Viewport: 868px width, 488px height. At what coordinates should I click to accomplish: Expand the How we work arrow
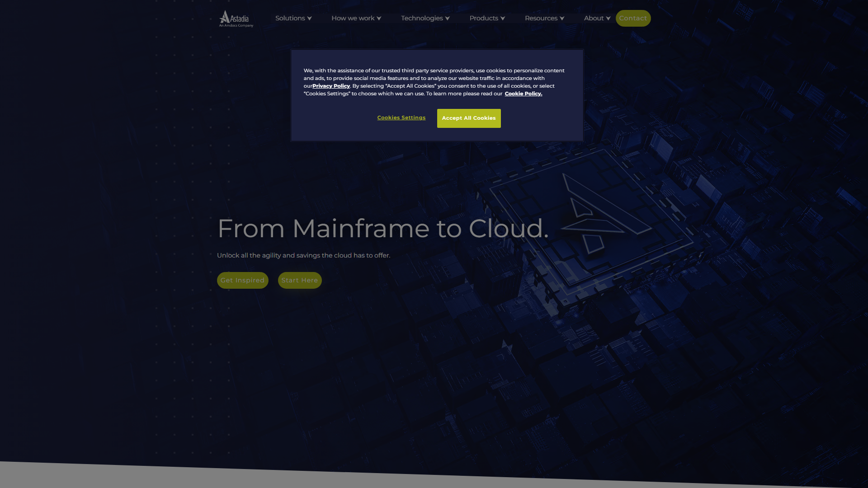tap(379, 19)
